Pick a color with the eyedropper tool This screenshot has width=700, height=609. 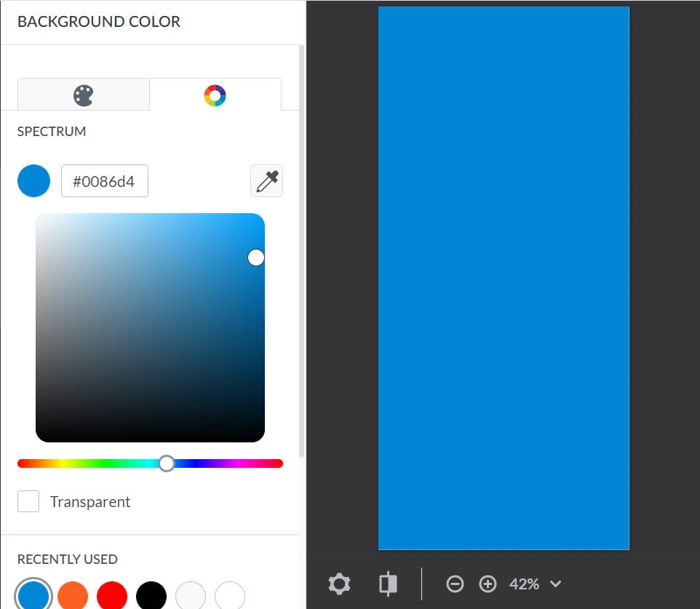tap(266, 181)
